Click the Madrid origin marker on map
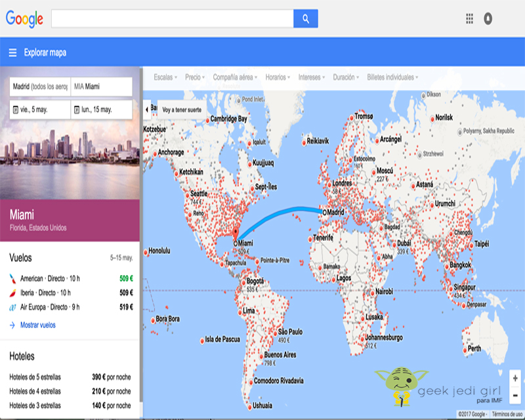This screenshot has width=525, height=420. [x=324, y=212]
